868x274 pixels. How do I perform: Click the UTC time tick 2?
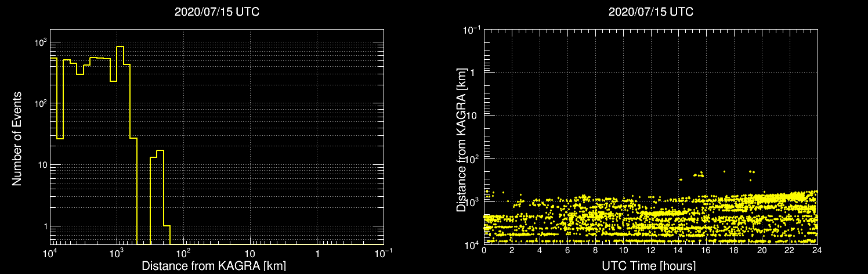pyautogui.click(x=512, y=250)
